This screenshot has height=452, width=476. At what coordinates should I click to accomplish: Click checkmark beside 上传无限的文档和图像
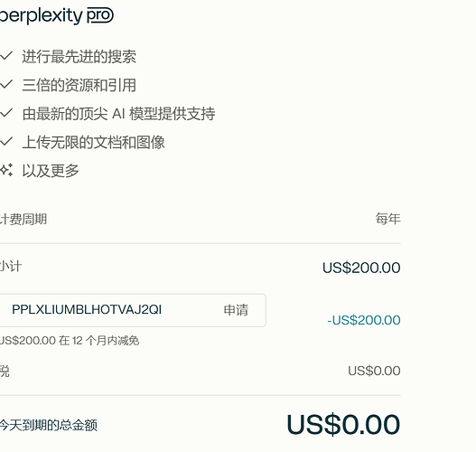click(6, 142)
